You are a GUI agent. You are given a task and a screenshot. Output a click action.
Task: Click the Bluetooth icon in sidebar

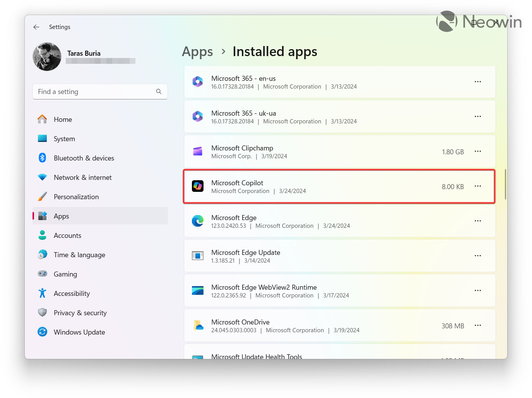pos(43,158)
